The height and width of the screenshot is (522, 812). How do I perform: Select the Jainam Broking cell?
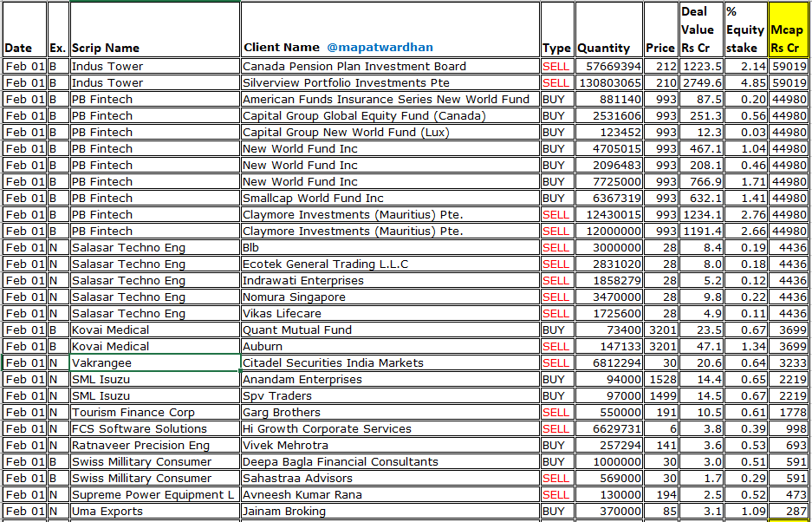tap(391, 511)
